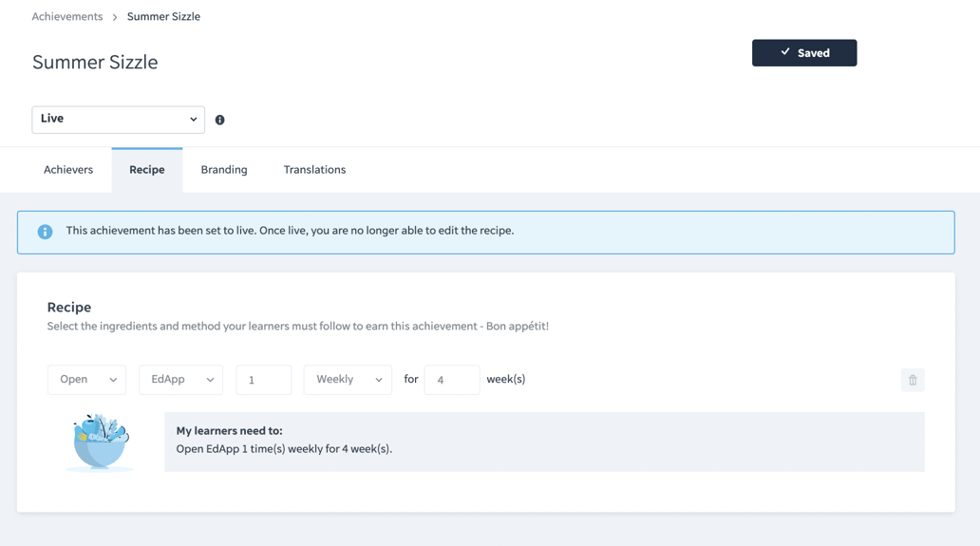Click the trash icon to delete the recipe row
Viewport: 980px width, 546px height.
(913, 380)
